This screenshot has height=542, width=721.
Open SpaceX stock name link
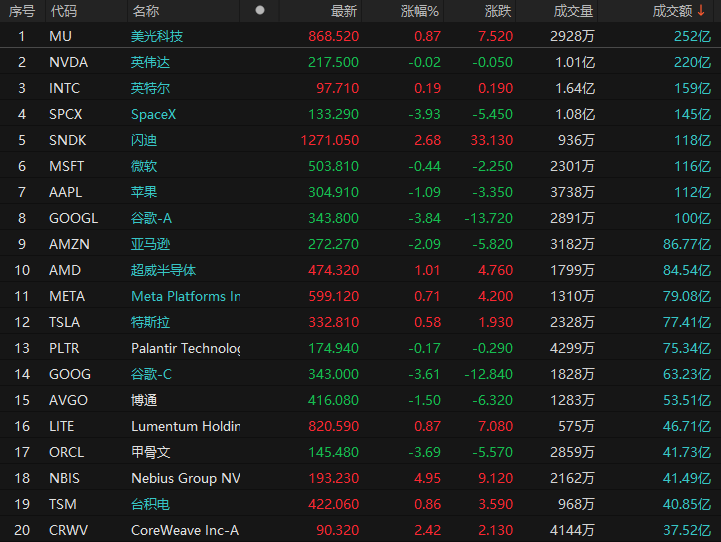pyautogui.click(x=154, y=114)
